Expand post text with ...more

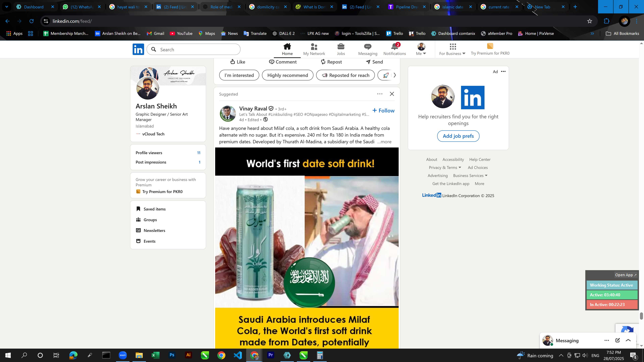(x=384, y=142)
